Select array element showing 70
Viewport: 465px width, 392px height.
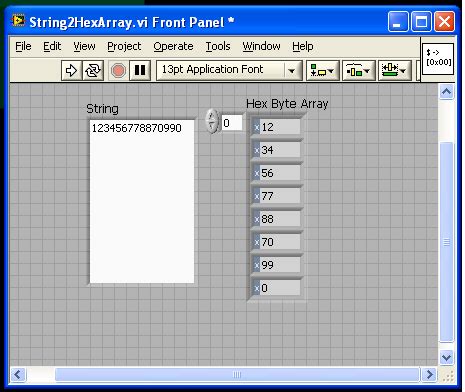coord(277,242)
